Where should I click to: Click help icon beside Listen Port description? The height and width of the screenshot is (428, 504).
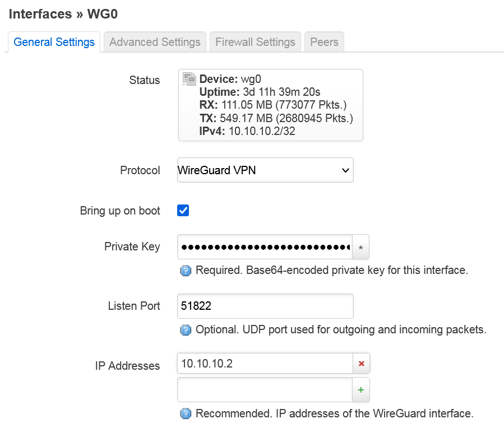coord(186,330)
